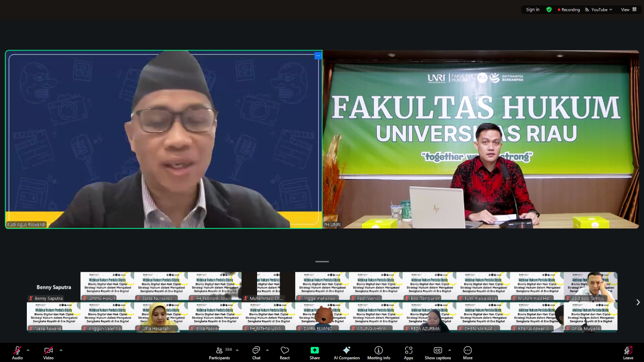Click the Recording indicator
The width and height of the screenshot is (644, 362).
tap(569, 10)
